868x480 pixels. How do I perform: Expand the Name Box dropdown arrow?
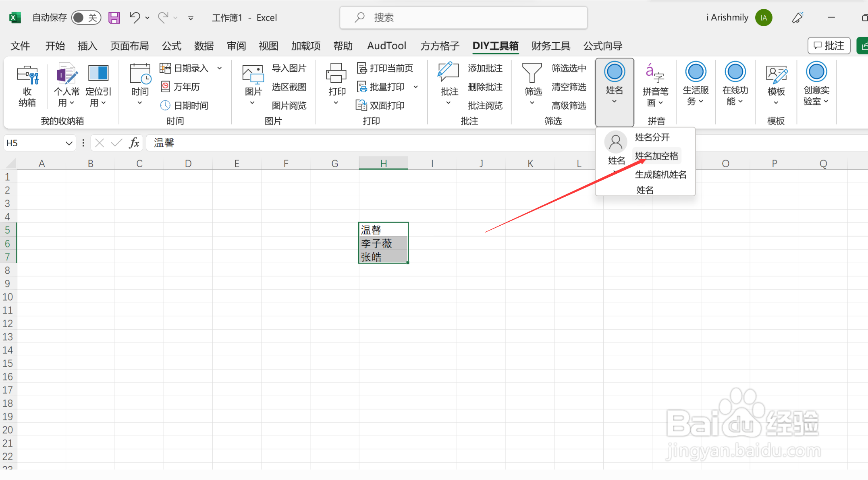[69, 143]
